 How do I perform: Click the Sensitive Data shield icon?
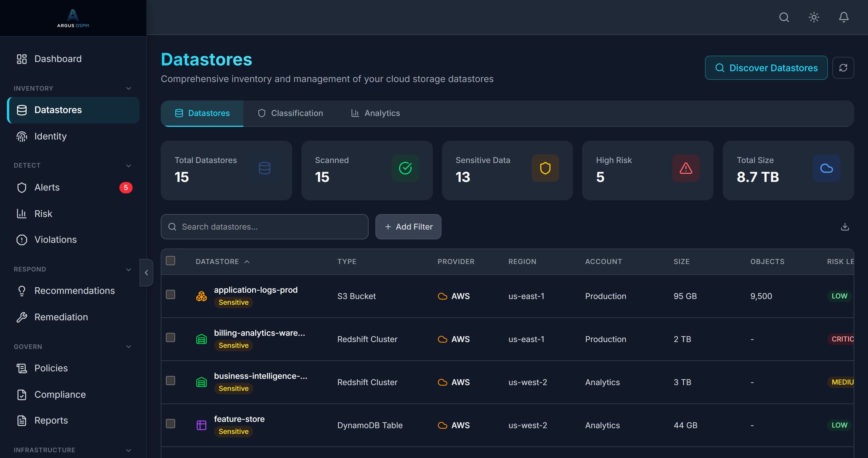(545, 168)
